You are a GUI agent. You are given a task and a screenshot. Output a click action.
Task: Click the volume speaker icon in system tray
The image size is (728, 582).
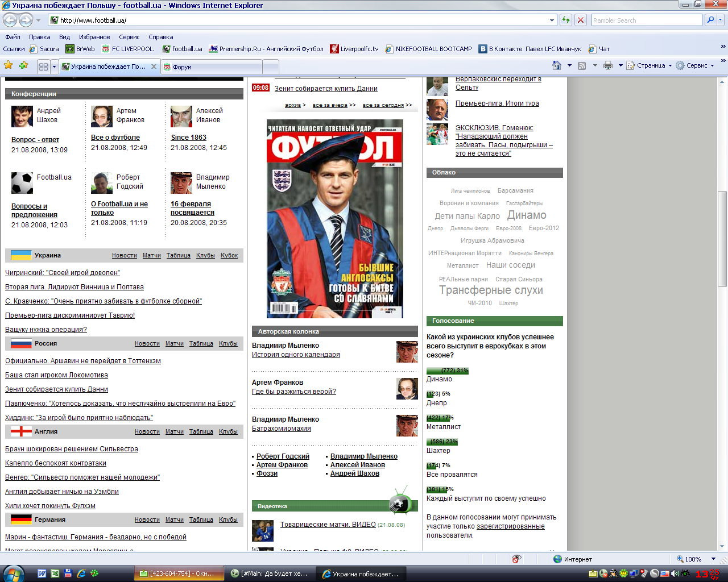675,573
